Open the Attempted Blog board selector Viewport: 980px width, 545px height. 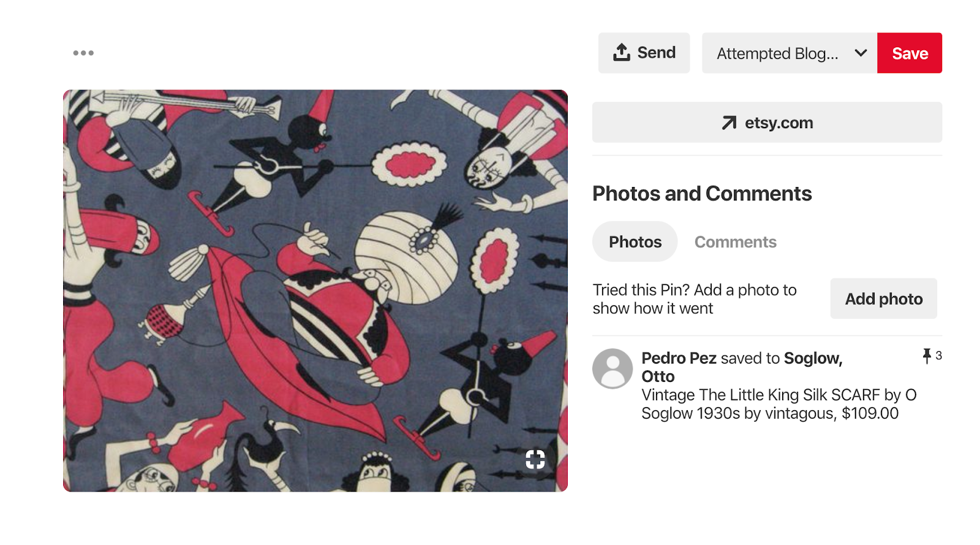(x=790, y=53)
